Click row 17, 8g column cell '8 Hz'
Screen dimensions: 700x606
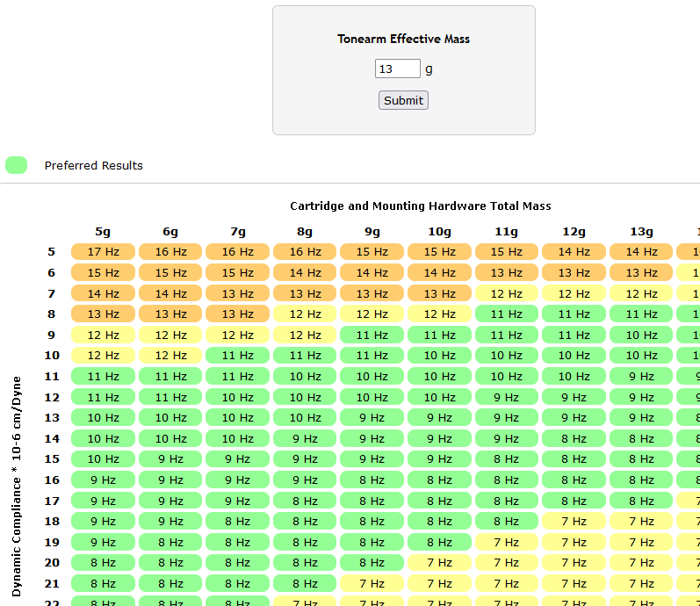[x=305, y=501]
